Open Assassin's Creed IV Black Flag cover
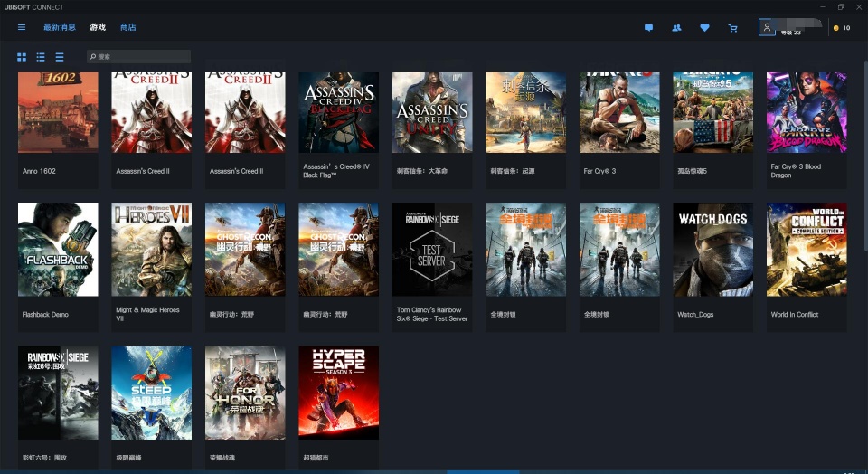 tap(339, 112)
